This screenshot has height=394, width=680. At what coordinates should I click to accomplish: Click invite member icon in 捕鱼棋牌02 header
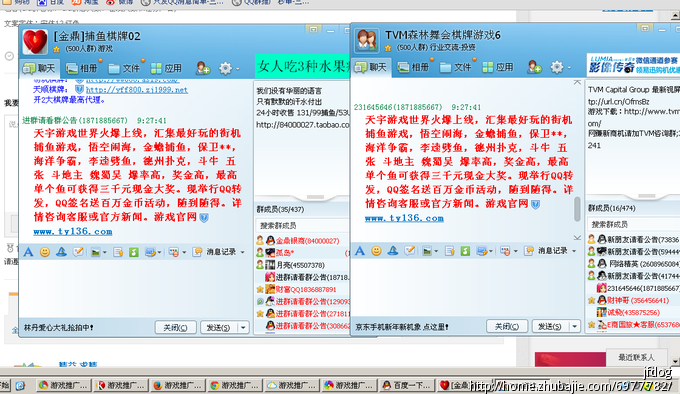click(x=203, y=68)
